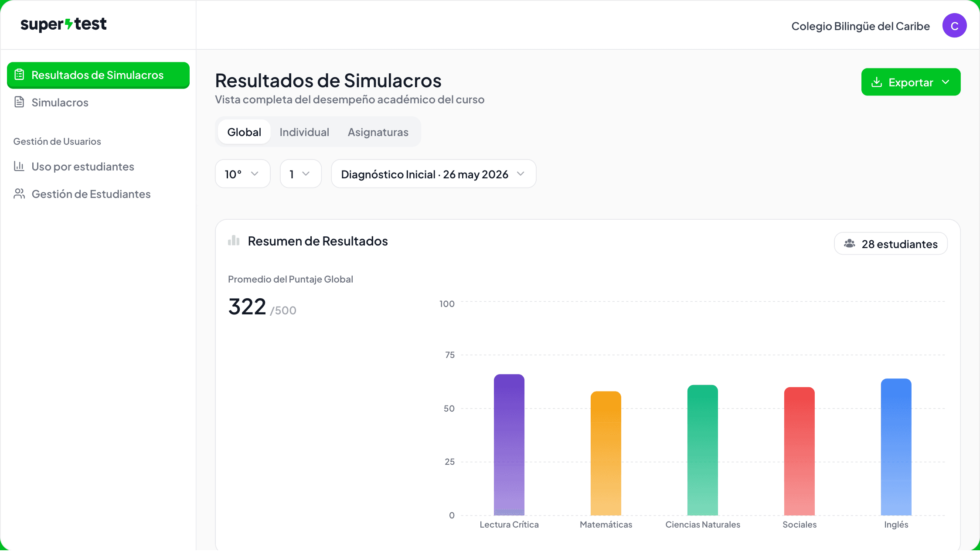980x552 pixels.
Task: Open the group 1 dropdown
Action: coord(301,174)
